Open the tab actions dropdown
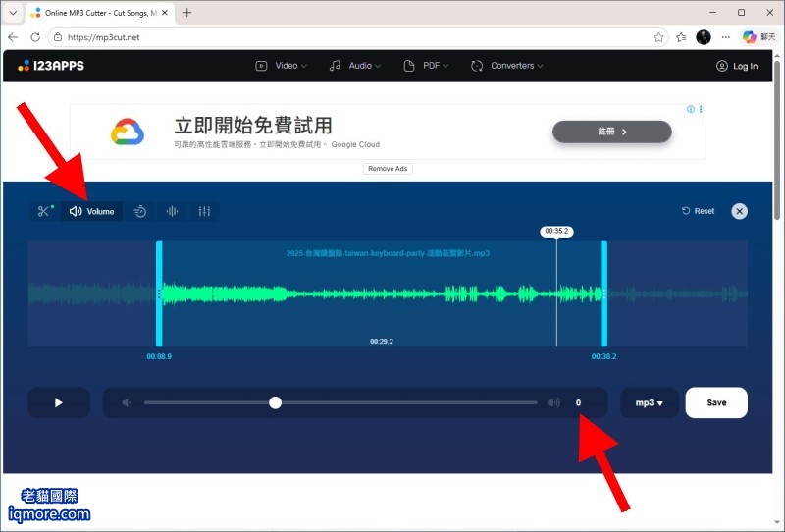This screenshot has height=532, width=785. (x=13, y=13)
